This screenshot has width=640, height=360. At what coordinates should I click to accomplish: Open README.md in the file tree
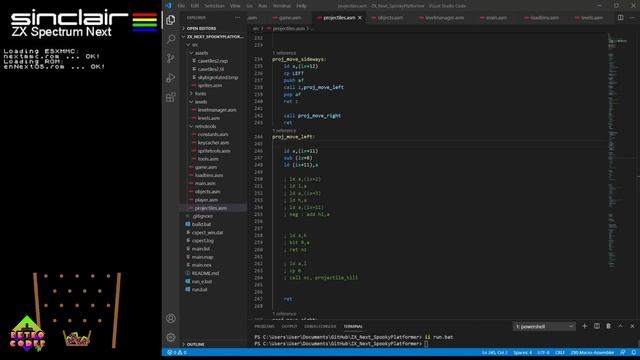tap(205, 273)
